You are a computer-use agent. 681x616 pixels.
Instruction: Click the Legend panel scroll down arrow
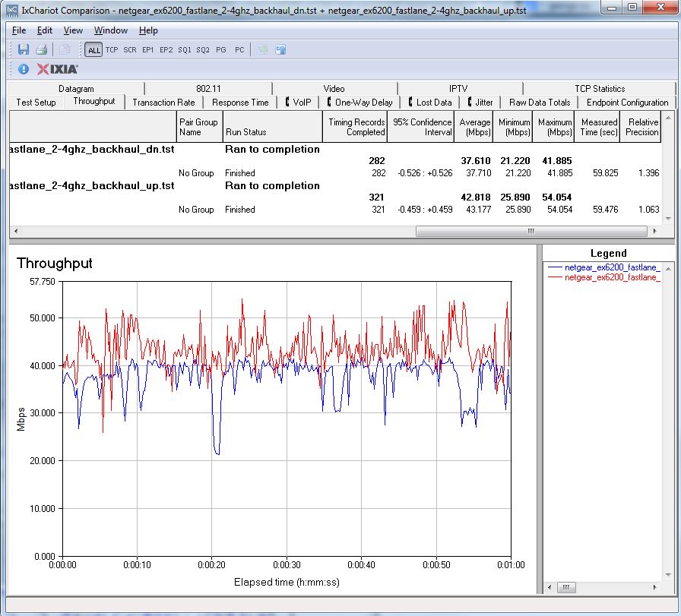point(668,575)
